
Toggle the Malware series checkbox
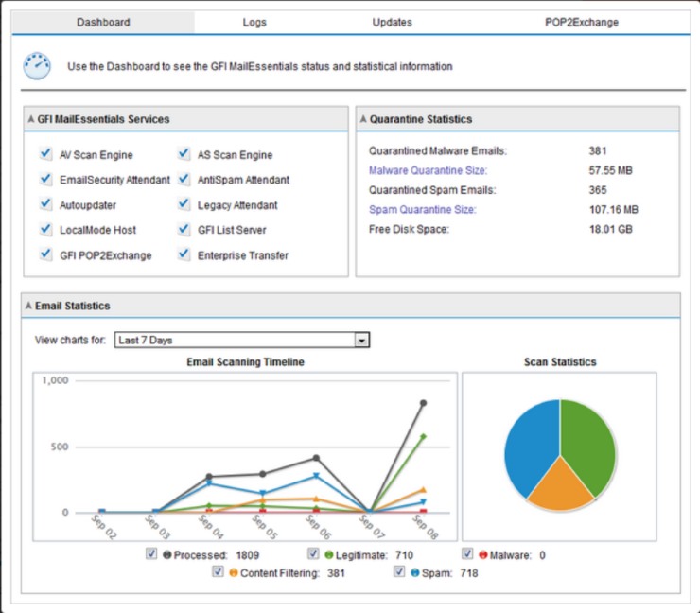click(x=467, y=554)
